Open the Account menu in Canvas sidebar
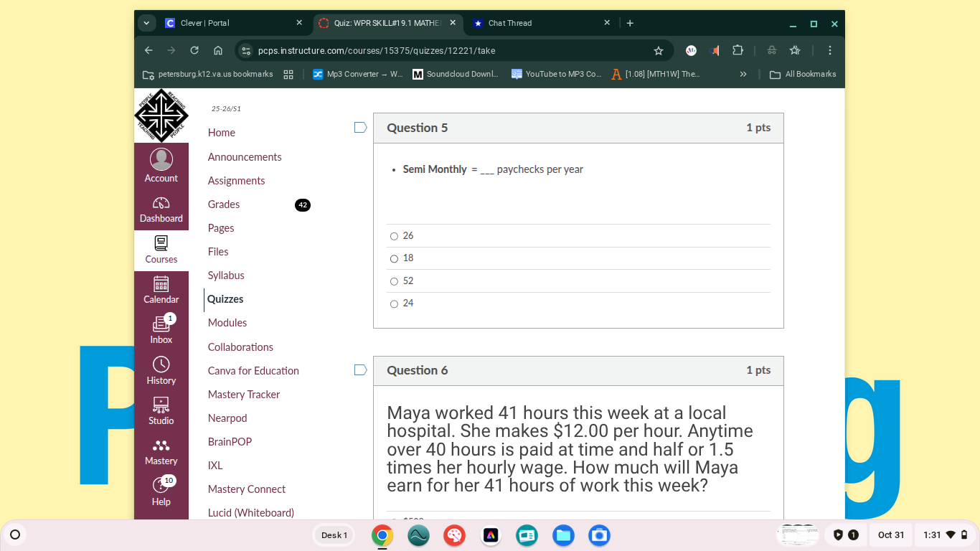The image size is (980, 551). 161,166
